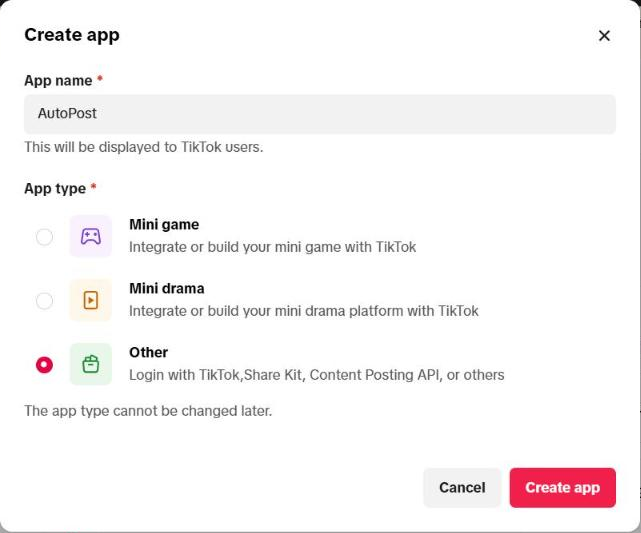Select the Mini game radio button
The height and width of the screenshot is (533, 641).
click(x=44, y=237)
